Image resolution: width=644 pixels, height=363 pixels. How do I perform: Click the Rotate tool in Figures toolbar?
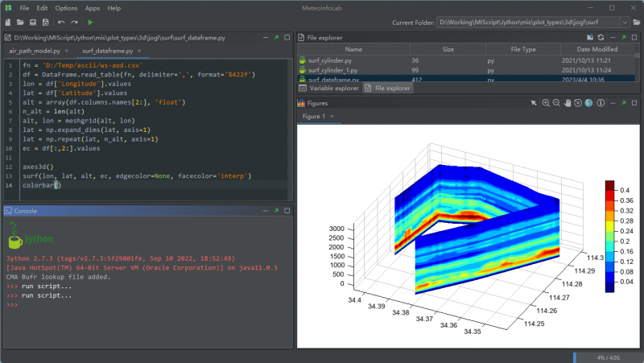click(x=577, y=103)
